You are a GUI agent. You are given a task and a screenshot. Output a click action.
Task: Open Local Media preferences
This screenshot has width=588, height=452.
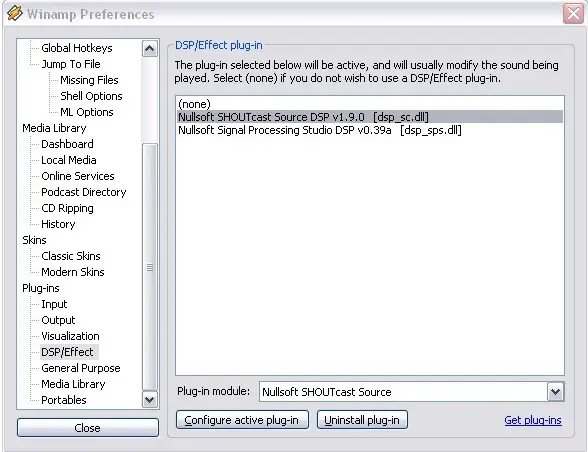click(69, 160)
